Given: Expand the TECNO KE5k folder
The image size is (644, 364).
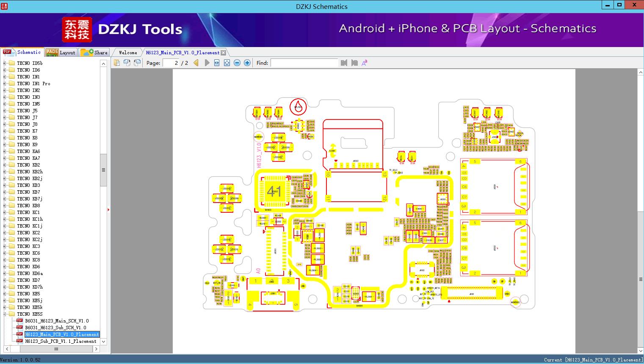Looking at the screenshot, I should tap(5, 307).
